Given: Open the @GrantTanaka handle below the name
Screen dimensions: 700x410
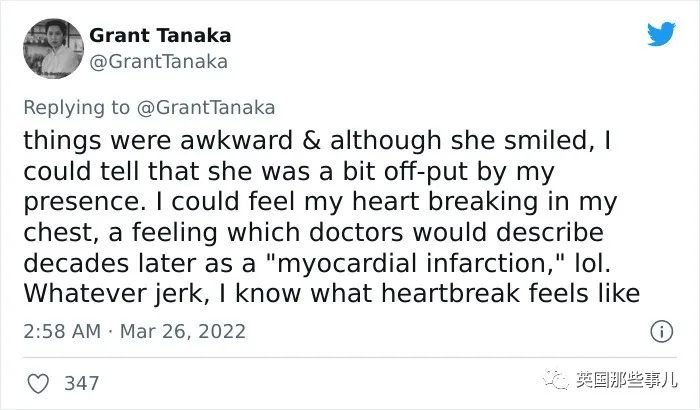Looking at the screenshot, I should pyautogui.click(x=158, y=62).
